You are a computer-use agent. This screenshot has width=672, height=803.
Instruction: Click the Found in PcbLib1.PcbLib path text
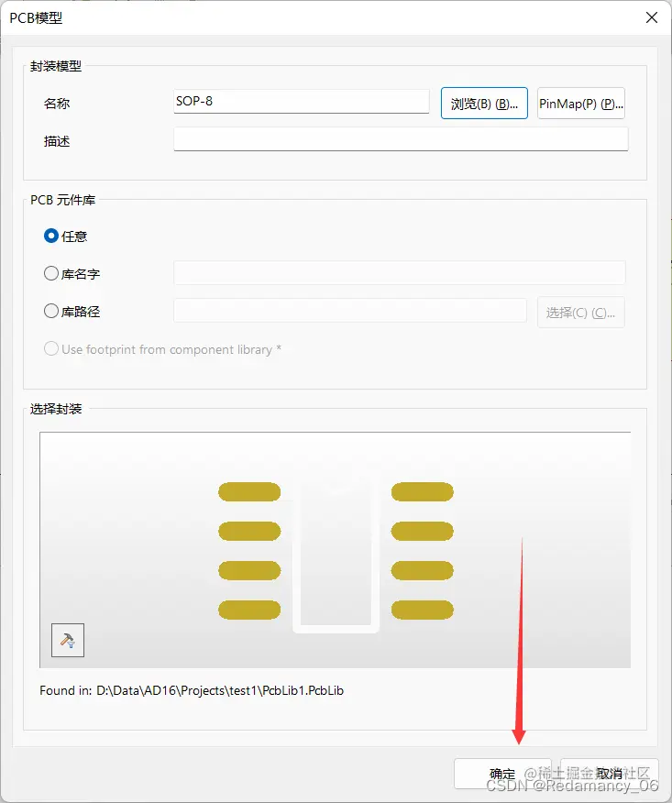coord(192,690)
